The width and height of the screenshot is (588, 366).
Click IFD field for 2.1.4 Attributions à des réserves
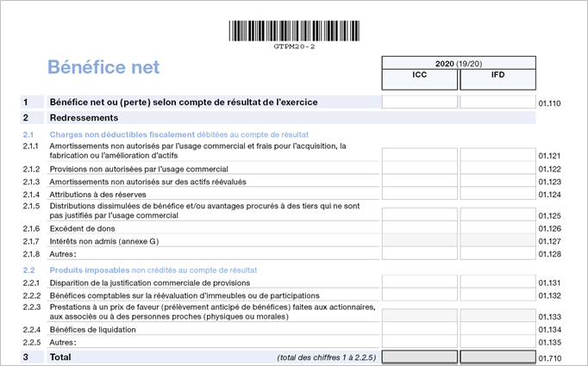click(x=497, y=195)
